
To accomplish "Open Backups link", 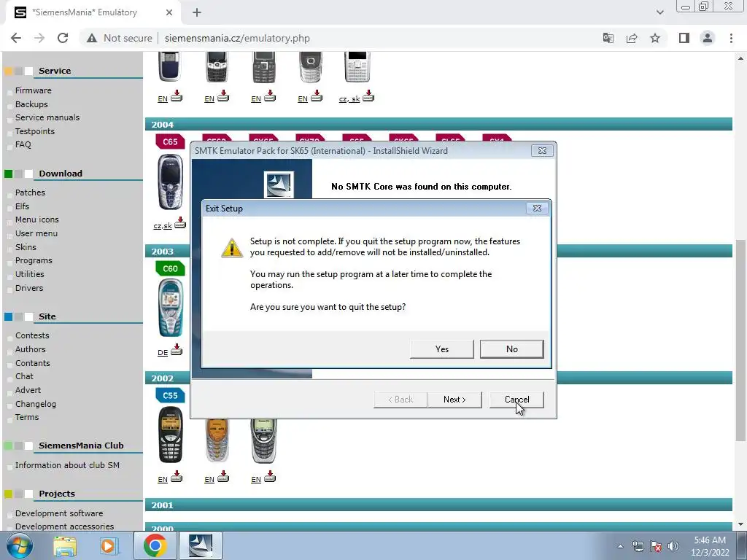I will (31, 104).
